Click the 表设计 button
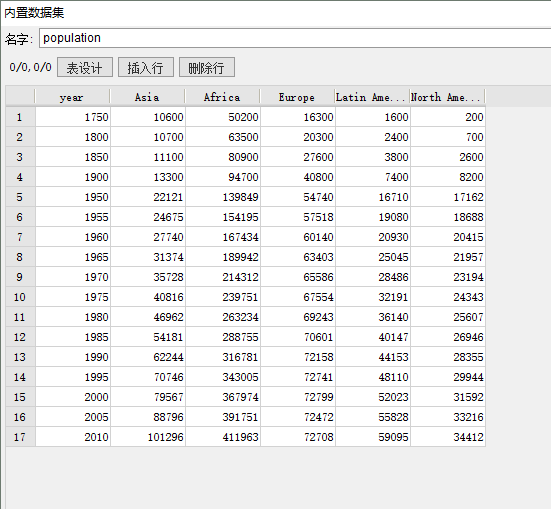551x509 pixels. [x=85, y=67]
